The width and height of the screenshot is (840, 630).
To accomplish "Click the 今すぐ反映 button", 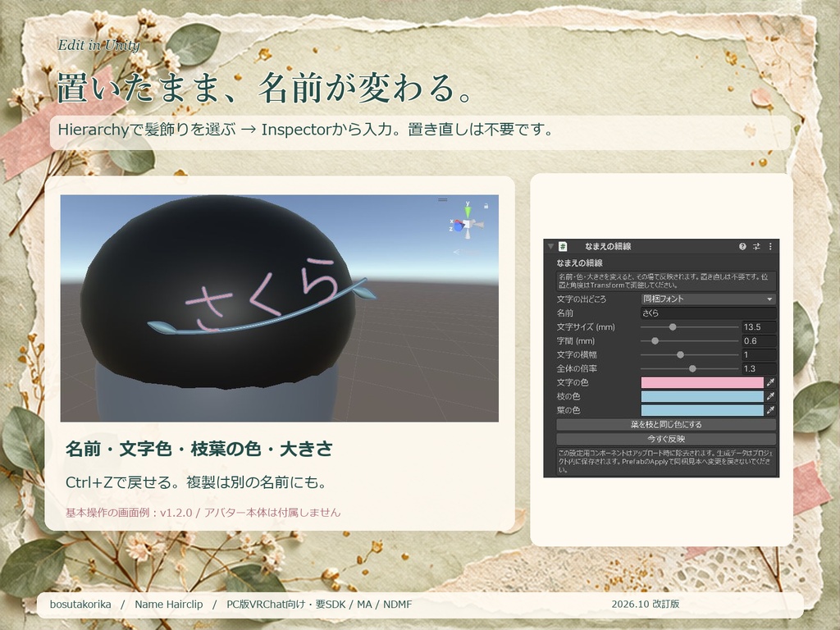I will [x=666, y=439].
